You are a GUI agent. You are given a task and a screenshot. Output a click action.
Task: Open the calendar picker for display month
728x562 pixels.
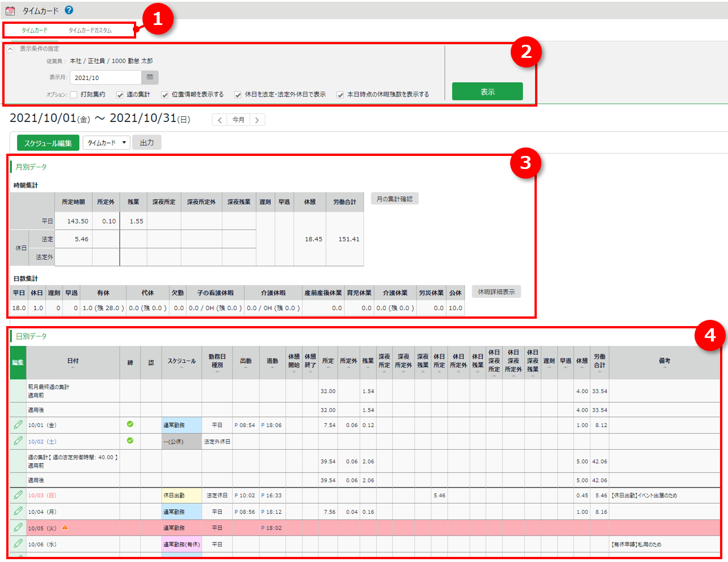(150, 77)
